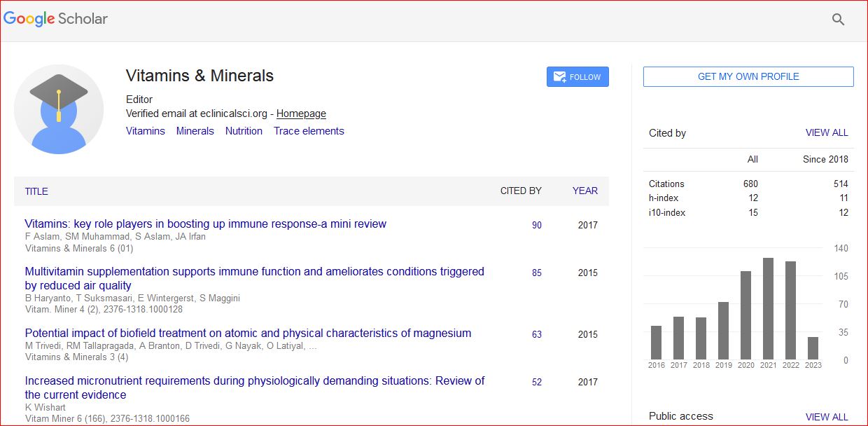Sort publications by Year column
868x426 pixels.
click(584, 191)
